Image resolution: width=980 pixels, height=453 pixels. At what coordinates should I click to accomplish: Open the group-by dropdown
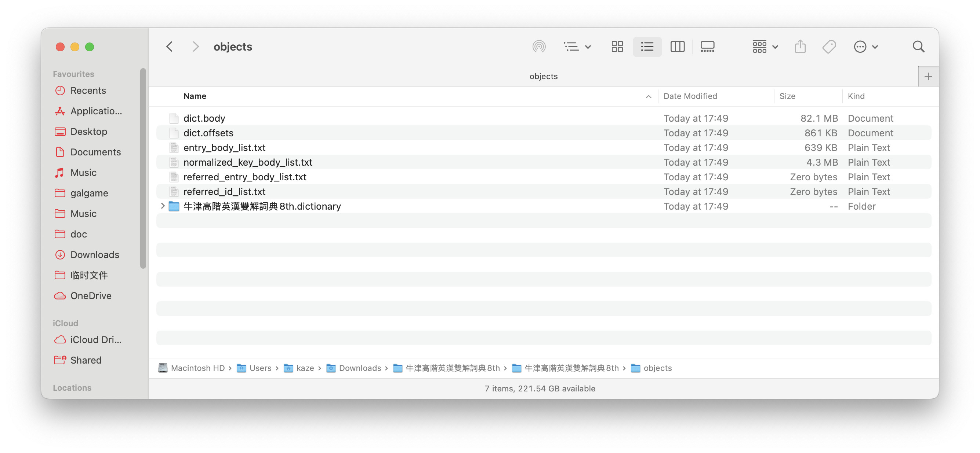point(765,47)
